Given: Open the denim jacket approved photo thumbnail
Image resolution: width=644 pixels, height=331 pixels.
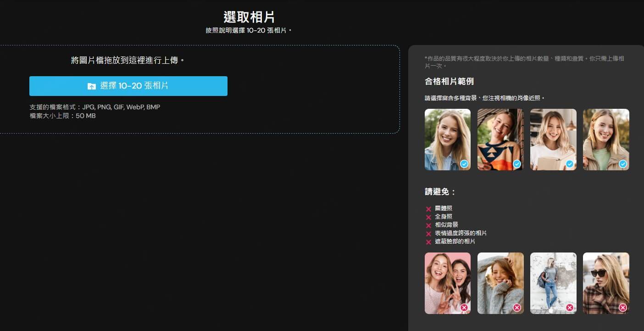Looking at the screenshot, I should pos(448,140).
